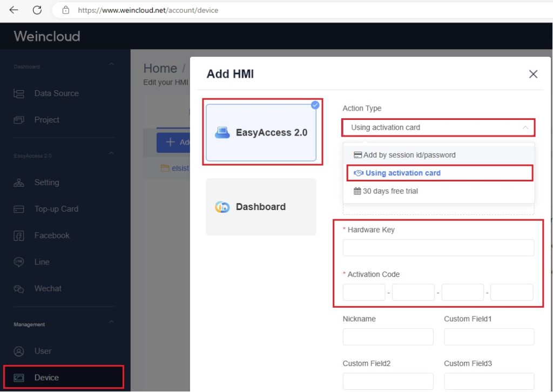Focus the Custom Field3 input

tap(489, 381)
